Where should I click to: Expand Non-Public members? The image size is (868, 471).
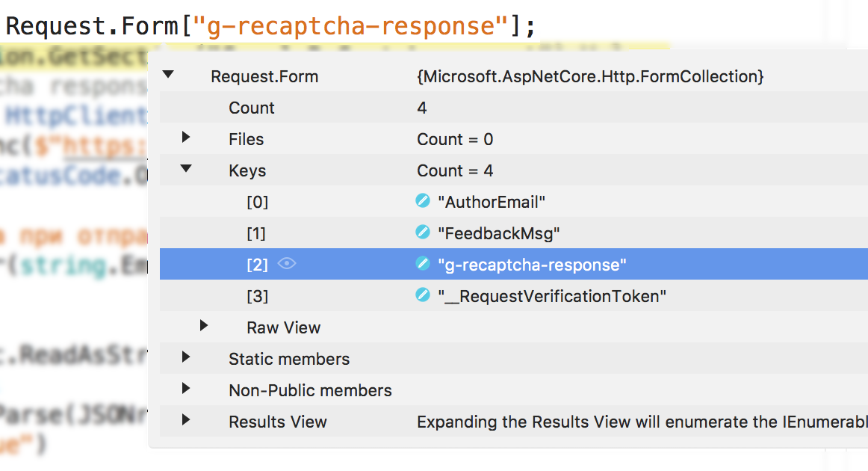pos(186,389)
